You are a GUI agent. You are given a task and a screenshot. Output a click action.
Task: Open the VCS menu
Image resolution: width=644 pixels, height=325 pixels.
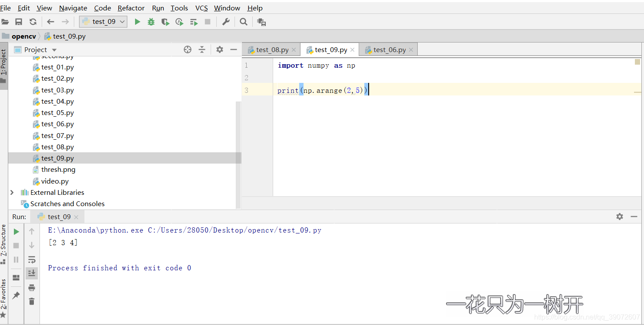[x=201, y=8]
